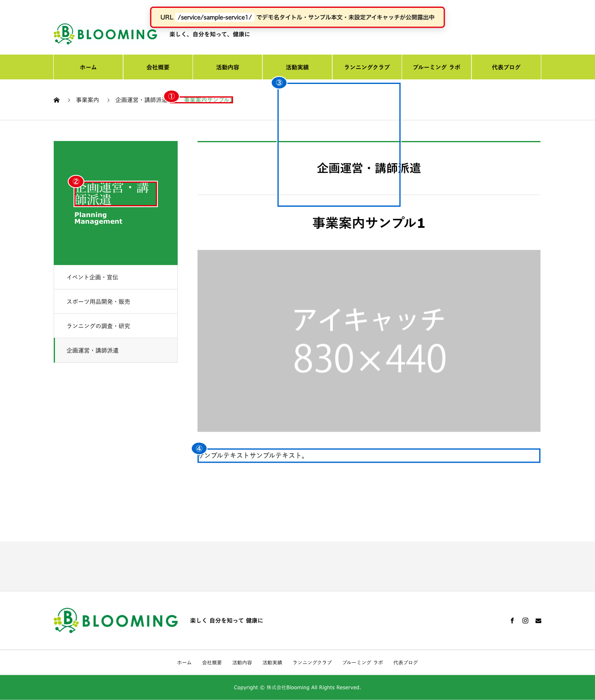This screenshot has width=595, height=700.
Task: Click header tagline 楽しく、自分を知って、健康に
Action: coord(209,34)
